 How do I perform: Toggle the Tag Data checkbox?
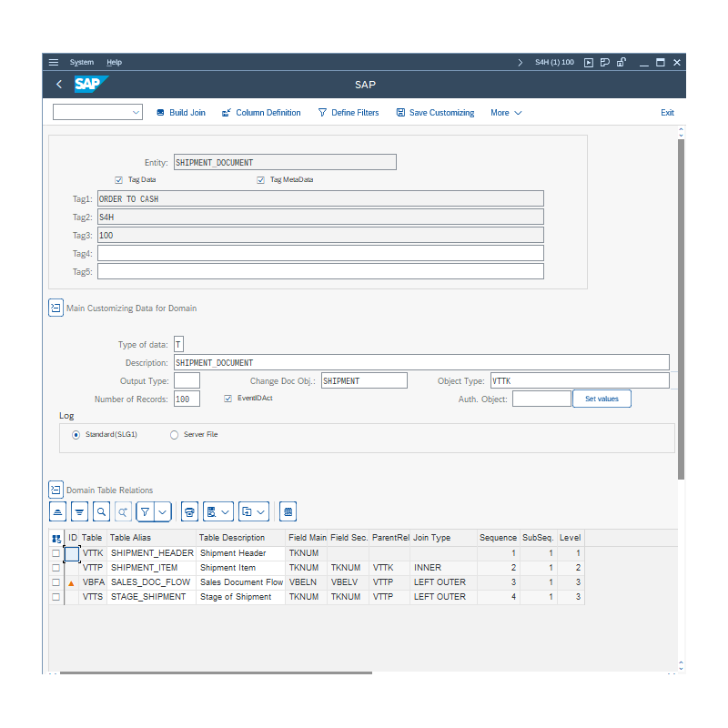coord(119,179)
